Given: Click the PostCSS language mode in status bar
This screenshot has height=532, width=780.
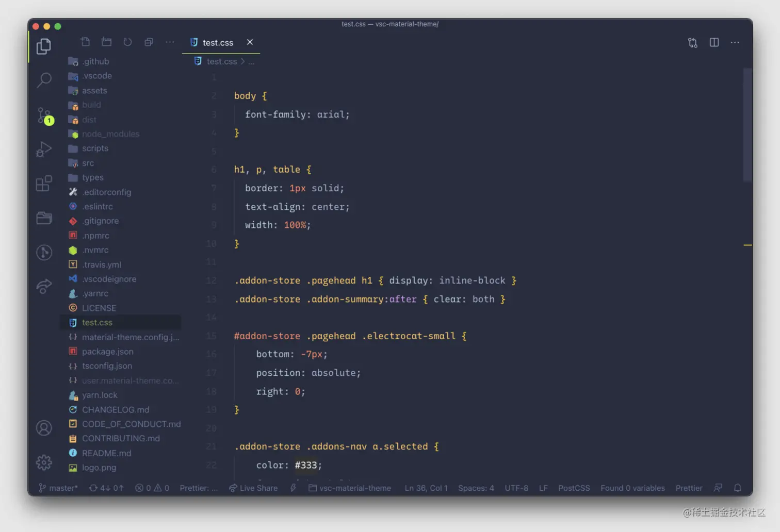Looking at the screenshot, I should tap(574, 488).
